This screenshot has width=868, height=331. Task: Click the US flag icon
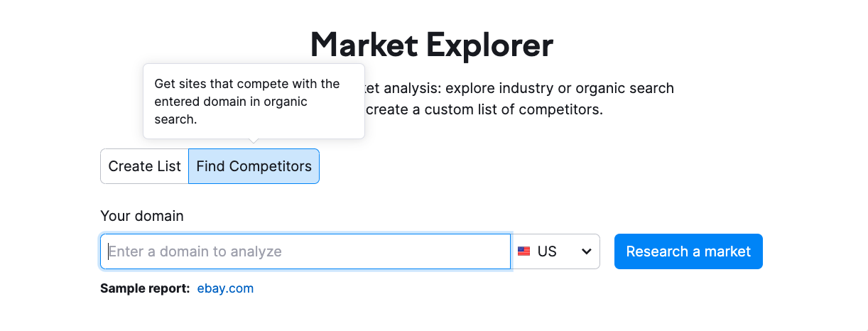point(523,251)
